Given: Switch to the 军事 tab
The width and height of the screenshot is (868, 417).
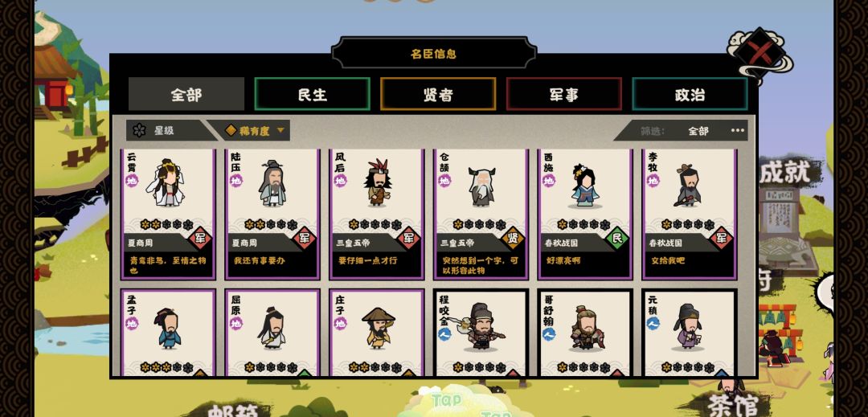Looking at the screenshot, I should pos(563,95).
